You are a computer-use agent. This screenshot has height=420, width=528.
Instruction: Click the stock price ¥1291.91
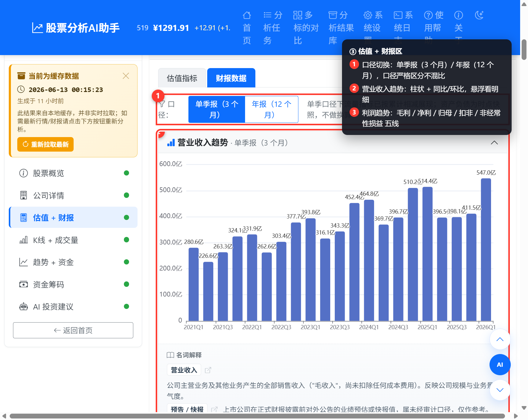(x=171, y=28)
